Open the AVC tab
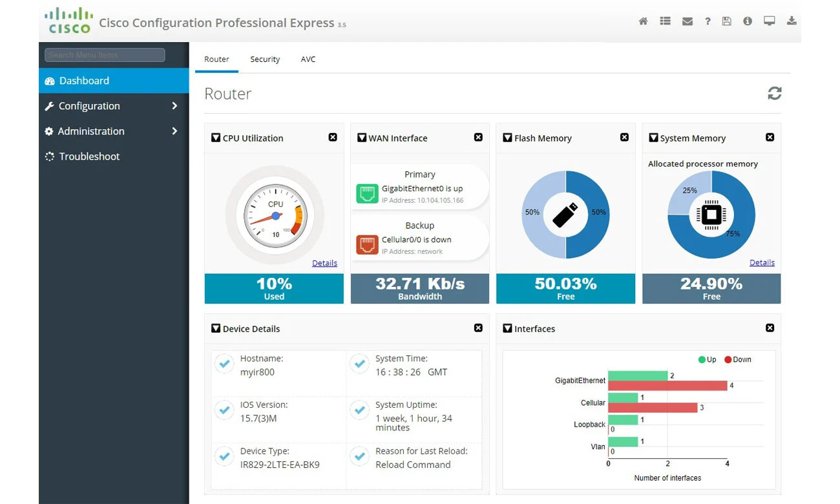Image resolution: width=840 pixels, height=504 pixels. [x=308, y=59]
